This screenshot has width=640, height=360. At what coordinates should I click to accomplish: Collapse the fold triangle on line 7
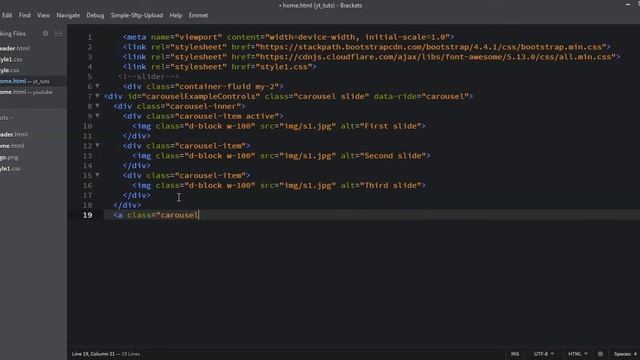97,96
